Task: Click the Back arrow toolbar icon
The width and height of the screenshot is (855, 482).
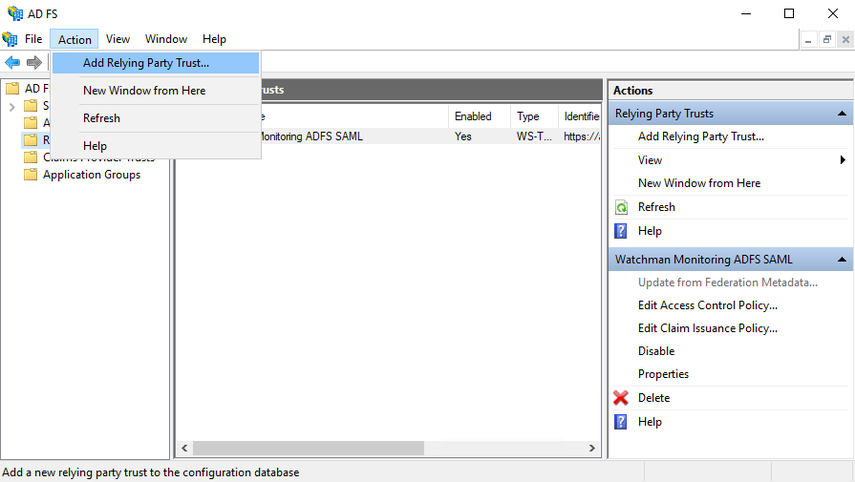Action: coord(13,63)
